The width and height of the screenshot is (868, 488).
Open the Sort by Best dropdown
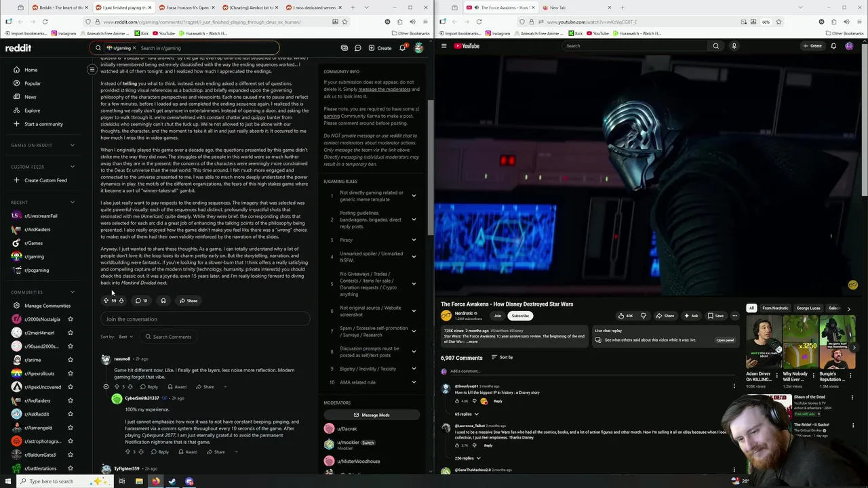pyautogui.click(x=125, y=337)
